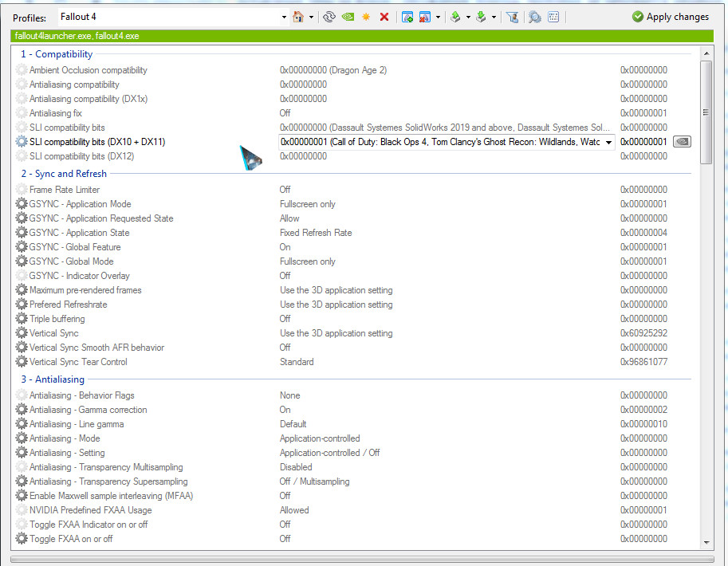728x566 pixels.
Task: Click the magnifier gear scan profiles icon
Action: pos(535,18)
